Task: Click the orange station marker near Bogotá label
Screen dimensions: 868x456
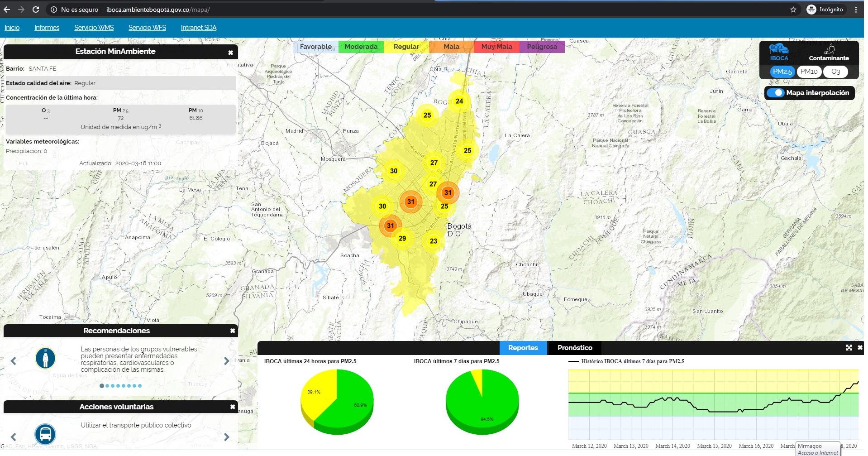Action: click(x=448, y=192)
